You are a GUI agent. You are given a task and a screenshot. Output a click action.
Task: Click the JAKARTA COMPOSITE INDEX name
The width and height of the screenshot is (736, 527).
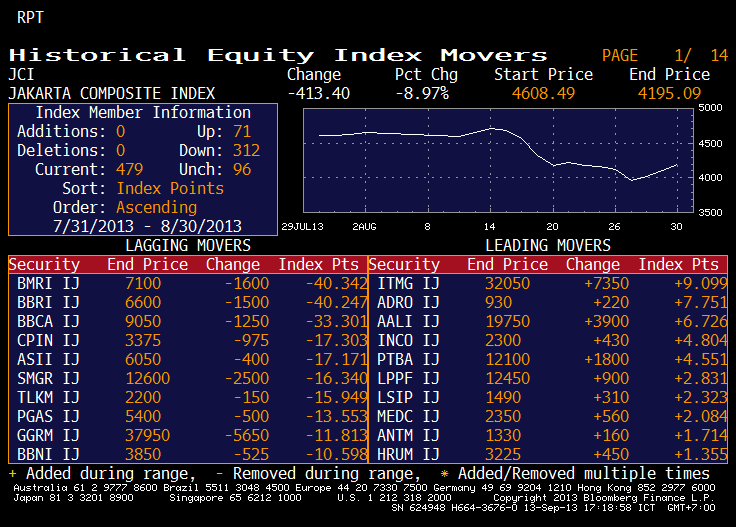111,93
